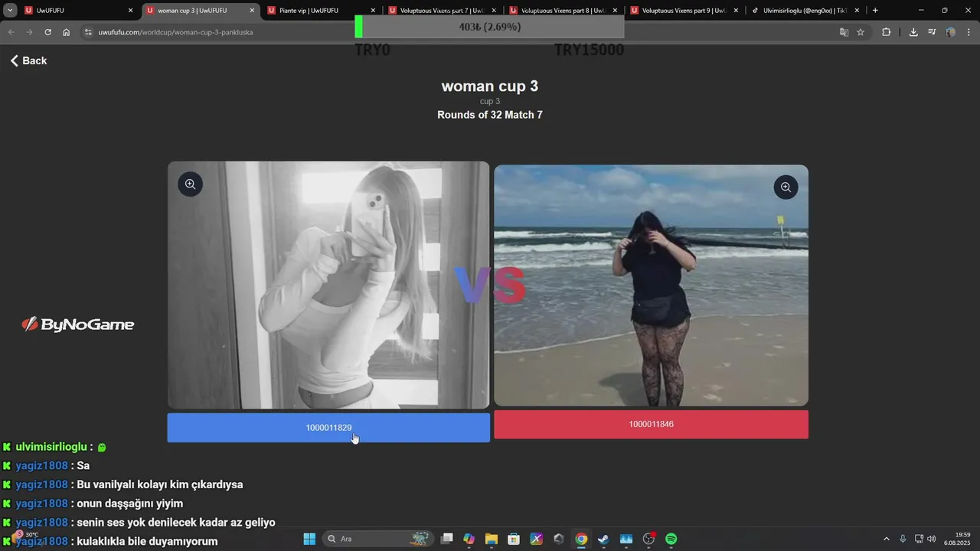Launch Copilot from taskbar
980x551 pixels.
click(x=469, y=539)
